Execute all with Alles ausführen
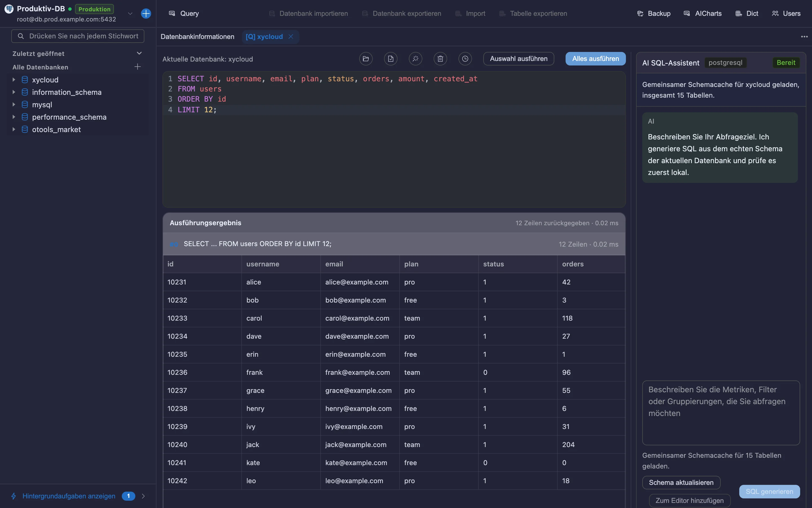This screenshot has width=812, height=508. coord(595,59)
